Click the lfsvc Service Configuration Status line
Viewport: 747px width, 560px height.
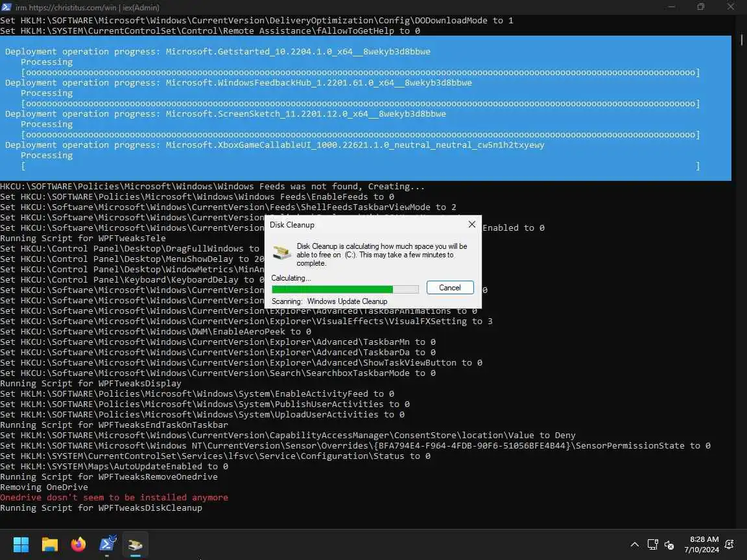(215, 456)
